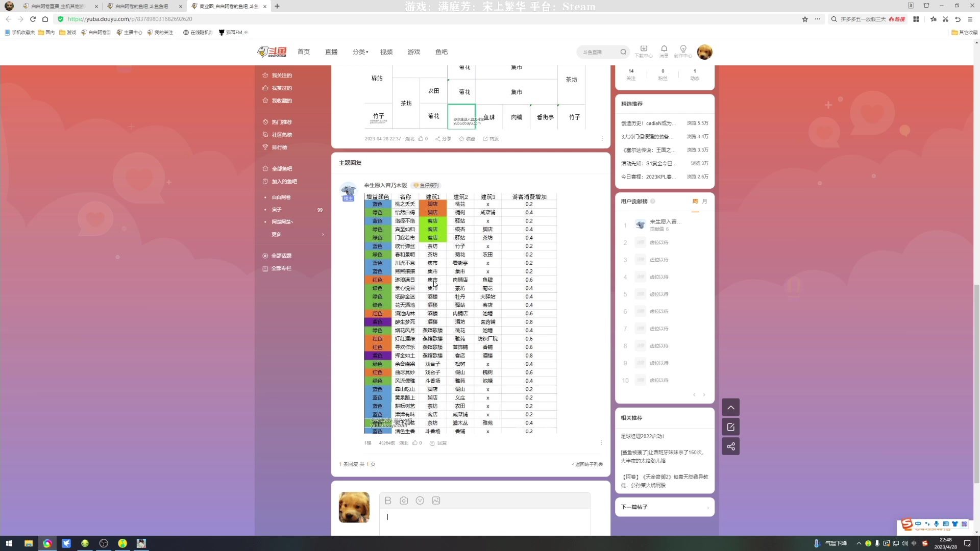Click the 社区热帖 community tab
The height and width of the screenshot is (551, 980).
(x=282, y=135)
